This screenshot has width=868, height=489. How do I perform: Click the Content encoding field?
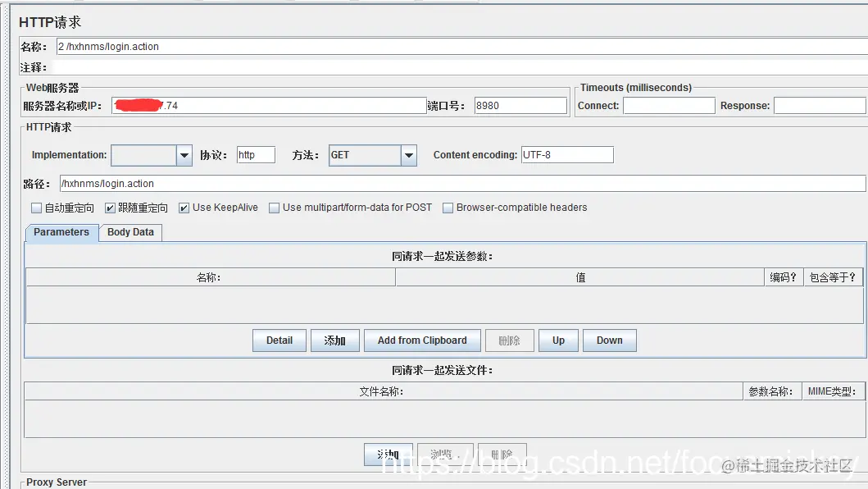567,155
